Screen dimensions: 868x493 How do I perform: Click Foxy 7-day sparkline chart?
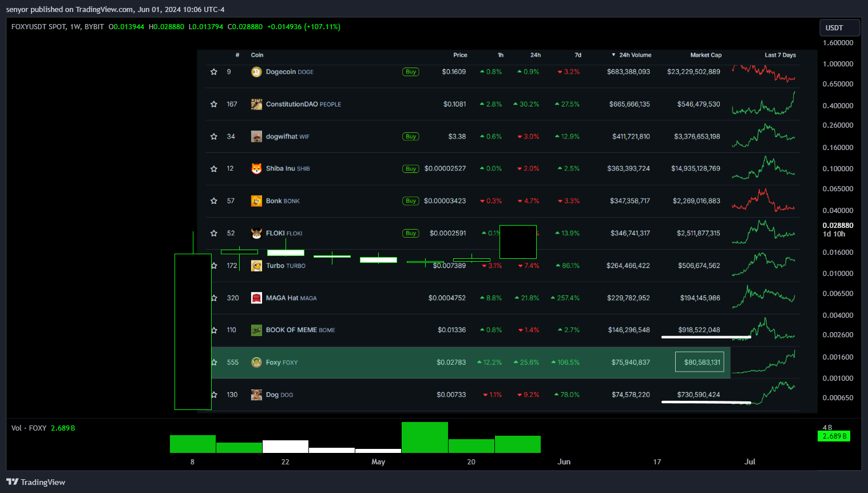click(763, 362)
